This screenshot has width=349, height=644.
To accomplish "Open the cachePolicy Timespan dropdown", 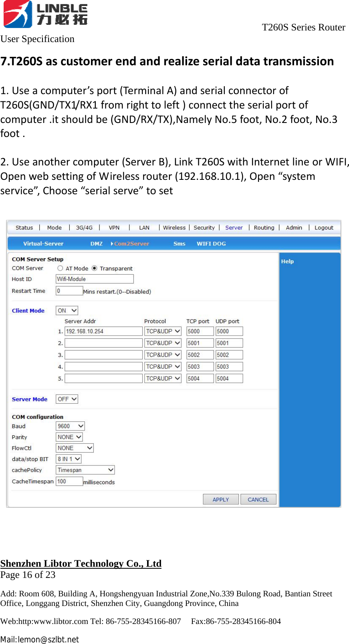I will pos(85,470).
